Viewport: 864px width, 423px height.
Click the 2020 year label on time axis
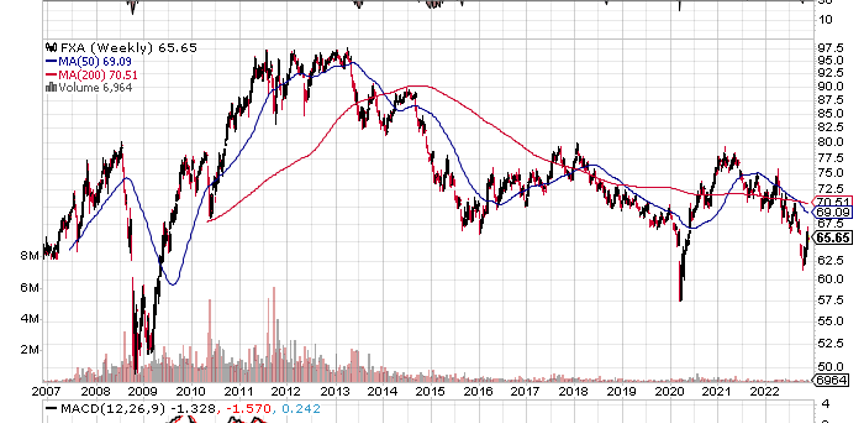[669, 391]
